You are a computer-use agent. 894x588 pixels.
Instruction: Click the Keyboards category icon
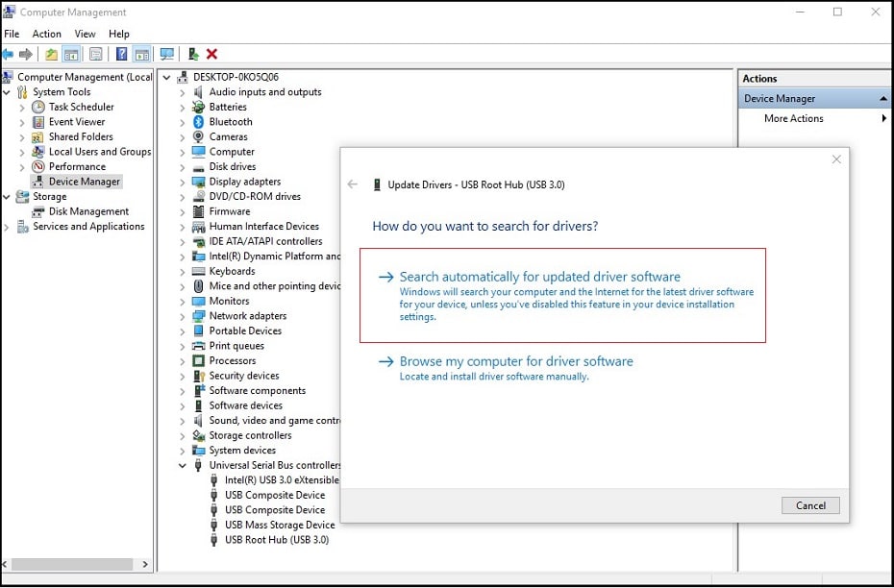point(198,271)
